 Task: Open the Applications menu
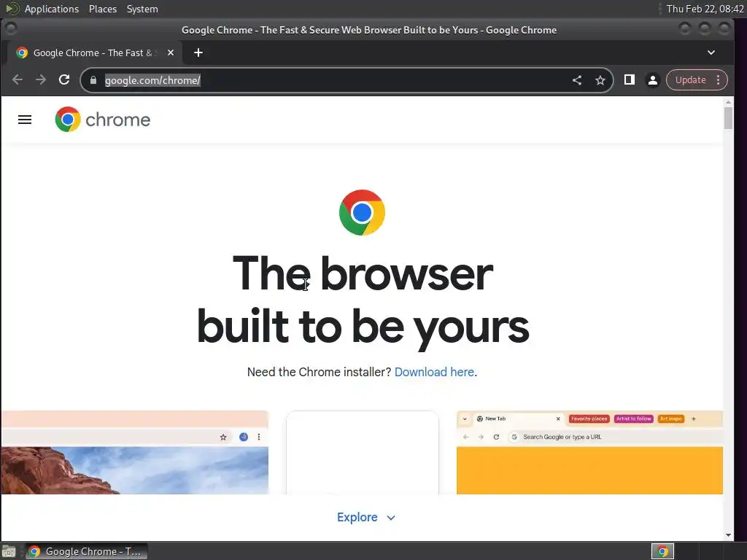pos(52,9)
